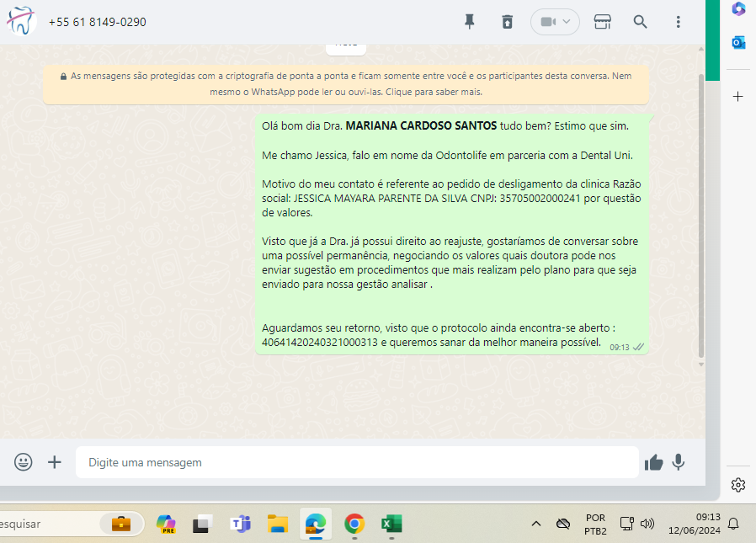Click the bold name MARIANA CARDOSO SANTOS
This screenshot has width=756, height=543.
(421, 126)
